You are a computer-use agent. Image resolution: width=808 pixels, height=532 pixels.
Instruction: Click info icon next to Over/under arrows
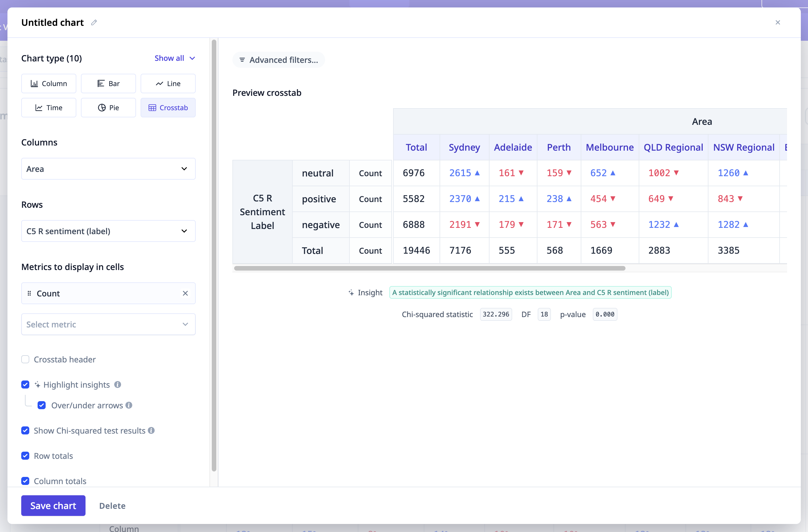129,405
